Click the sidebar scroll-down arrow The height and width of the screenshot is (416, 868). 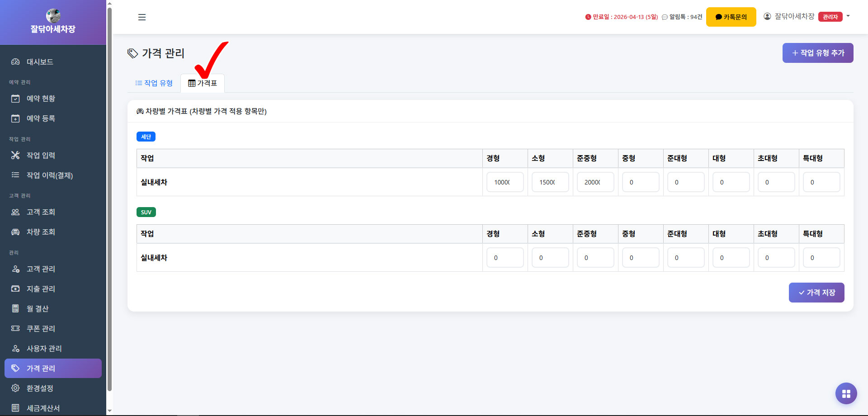tap(109, 411)
